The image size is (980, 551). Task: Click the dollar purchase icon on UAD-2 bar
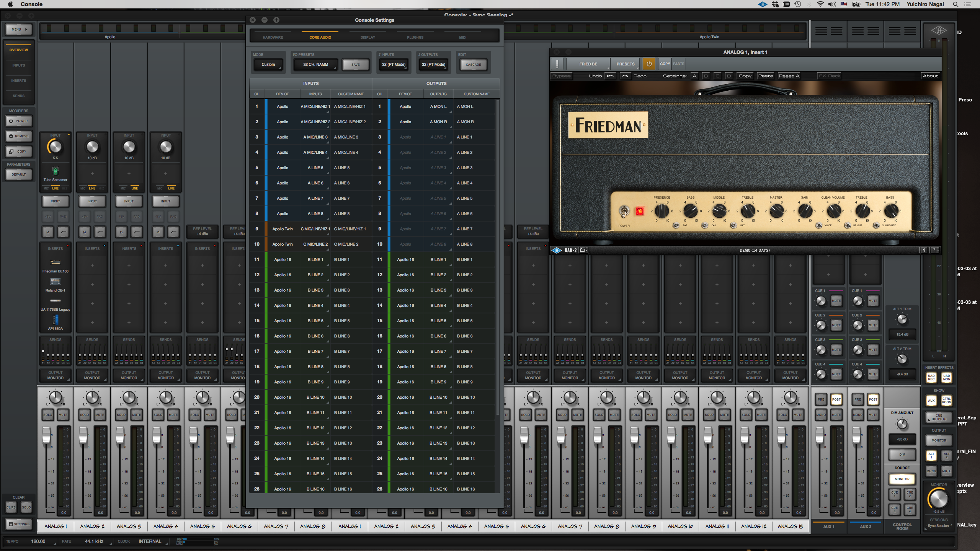tap(924, 250)
